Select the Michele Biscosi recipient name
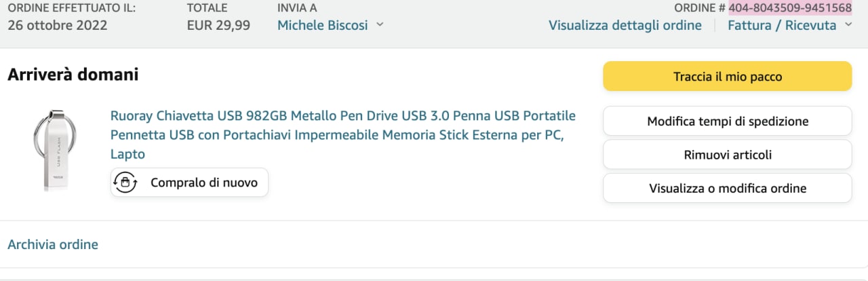Viewport: 868px width, 281px height. tap(322, 26)
